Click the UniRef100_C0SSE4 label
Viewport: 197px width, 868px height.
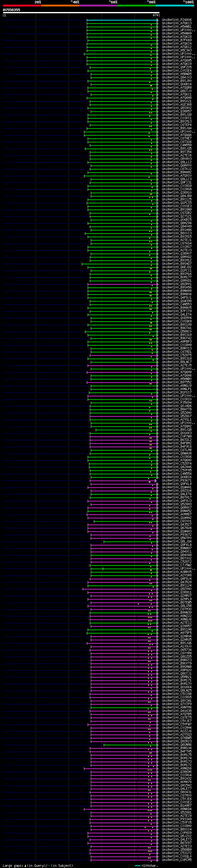point(177,71)
